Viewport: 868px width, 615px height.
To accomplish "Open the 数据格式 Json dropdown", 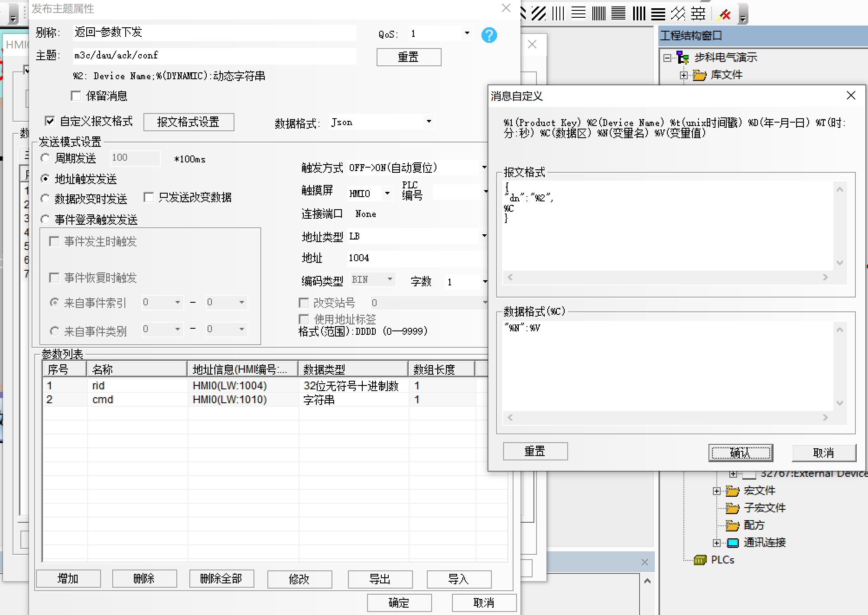I will click(429, 122).
